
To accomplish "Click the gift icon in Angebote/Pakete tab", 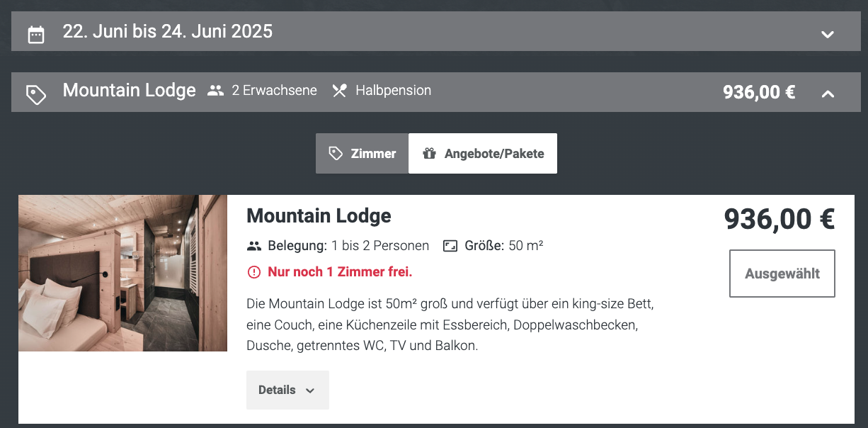I will [429, 153].
